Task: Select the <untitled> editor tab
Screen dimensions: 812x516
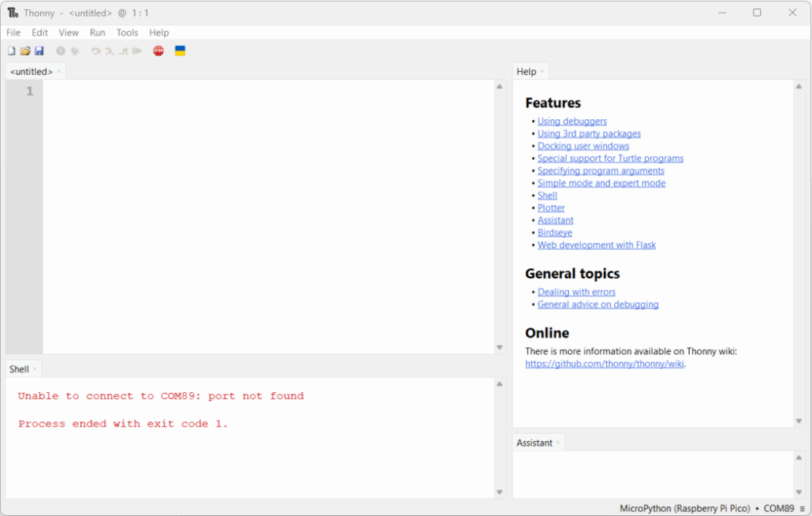Action: pyautogui.click(x=31, y=72)
